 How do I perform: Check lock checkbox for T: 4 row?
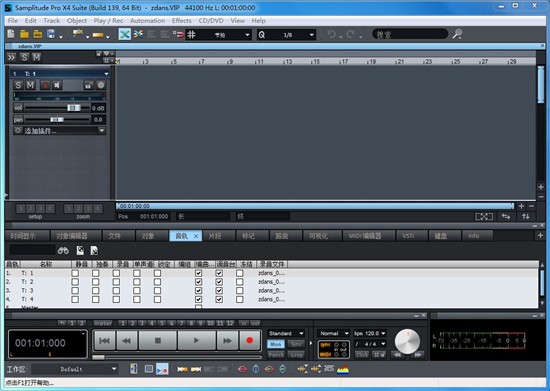click(x=157, y=299)
